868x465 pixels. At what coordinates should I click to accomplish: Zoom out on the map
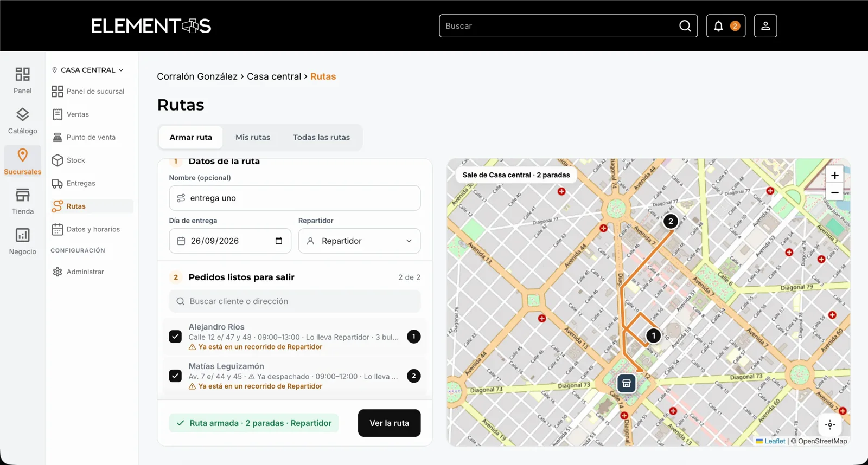pyautogui.click(x=834, y=192)
